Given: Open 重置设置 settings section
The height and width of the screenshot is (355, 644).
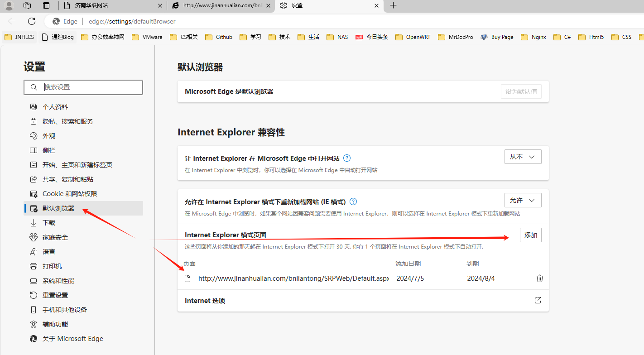Looking at the screenshot, I should (x=83, y=295).
